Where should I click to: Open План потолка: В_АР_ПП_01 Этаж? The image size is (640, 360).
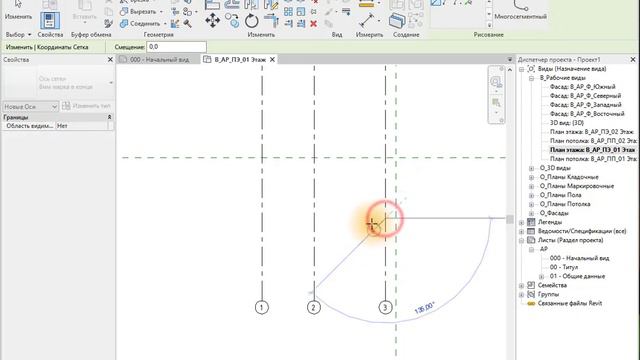click(x=593, y=159)
